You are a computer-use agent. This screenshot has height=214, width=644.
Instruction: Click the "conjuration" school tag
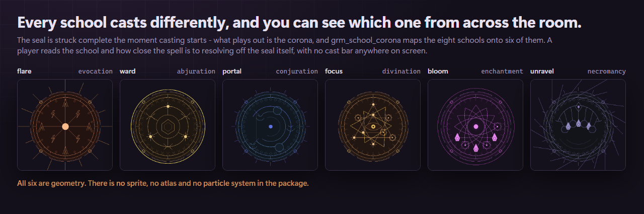[297, 72]
